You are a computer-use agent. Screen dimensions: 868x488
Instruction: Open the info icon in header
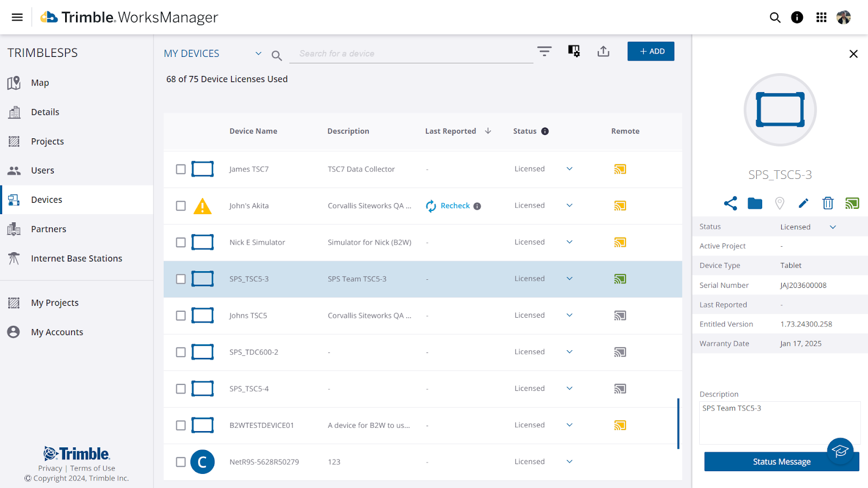(x=797, y=17)
